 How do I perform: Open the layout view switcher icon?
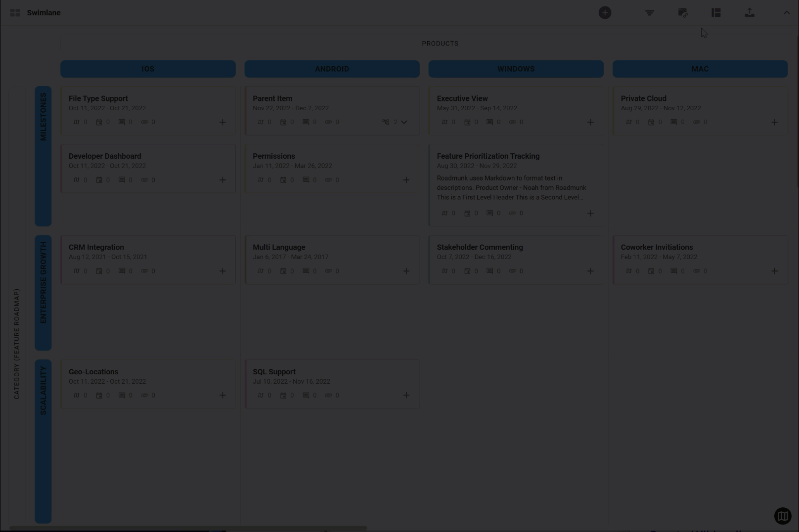(x=715, y=12)
